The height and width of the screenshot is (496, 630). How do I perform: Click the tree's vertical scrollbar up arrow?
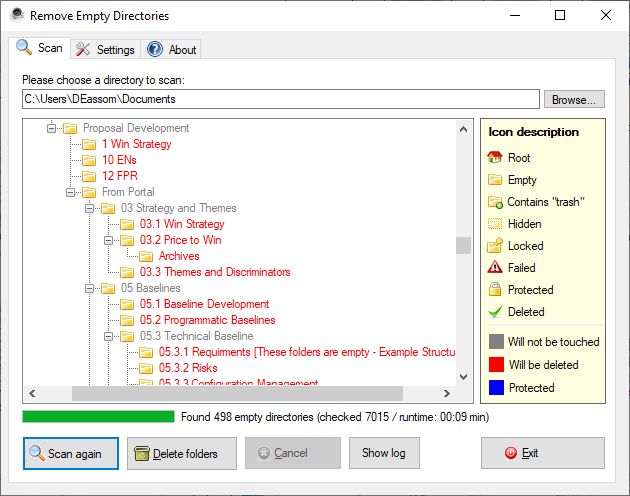tap(463, 129)
